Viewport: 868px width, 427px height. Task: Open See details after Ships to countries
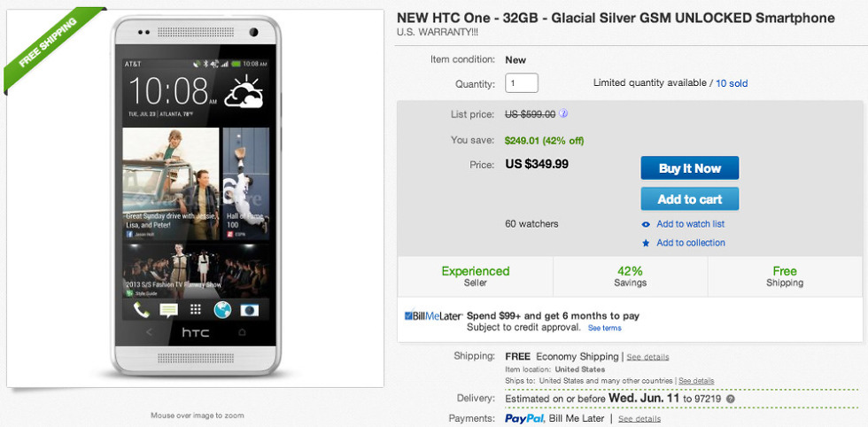696,381
